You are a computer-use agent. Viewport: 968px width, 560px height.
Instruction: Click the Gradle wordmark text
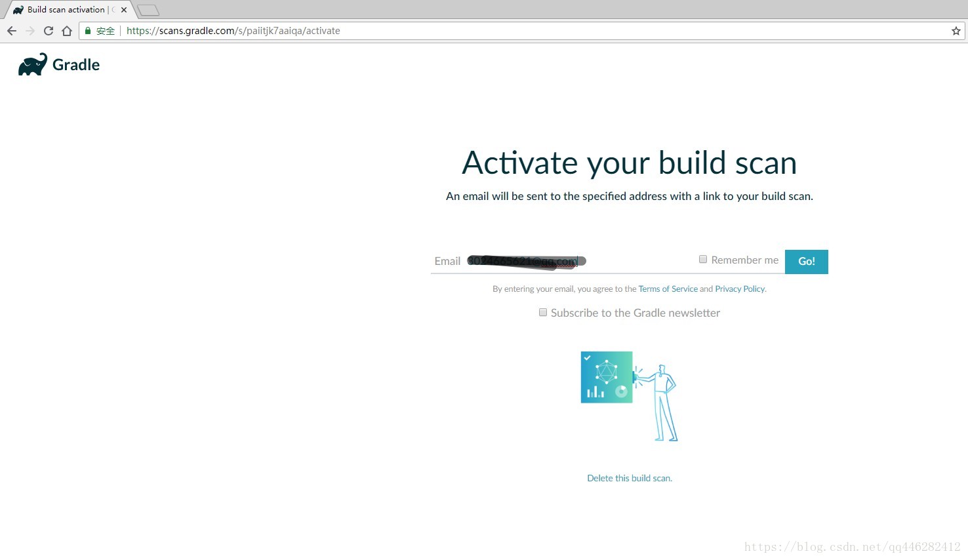pyautogui.click(x=76, y=64)
